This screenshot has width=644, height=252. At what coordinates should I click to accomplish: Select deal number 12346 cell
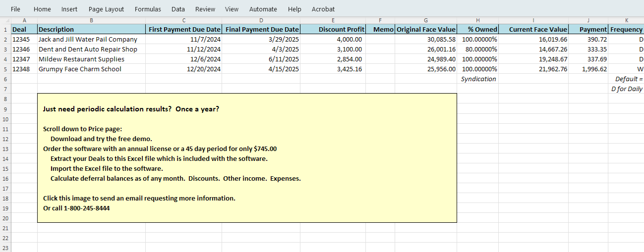click(24, 49)
